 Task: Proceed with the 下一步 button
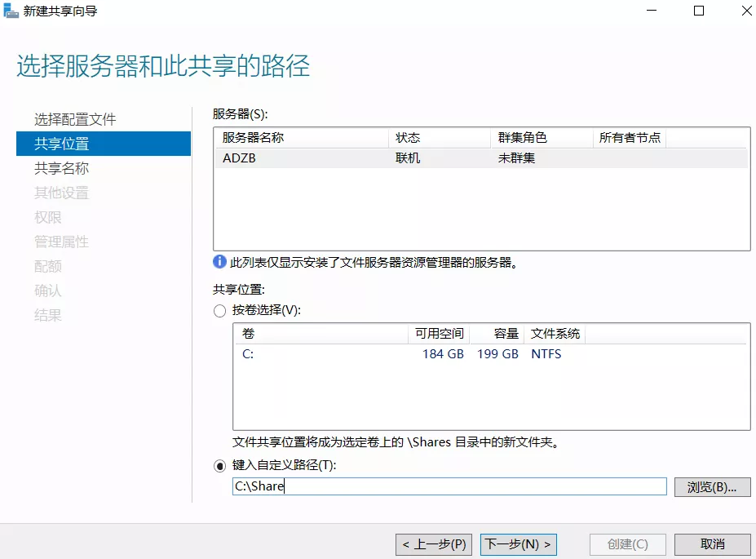click(x=518, y=544)
